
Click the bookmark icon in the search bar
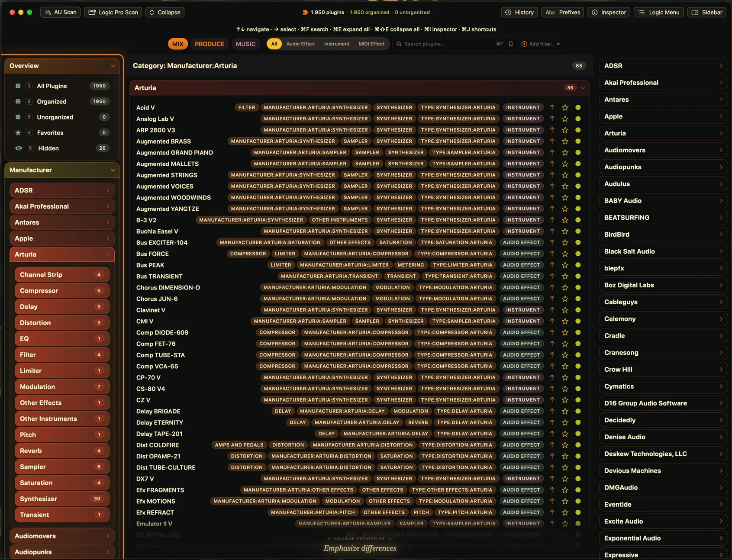(511, 44)
